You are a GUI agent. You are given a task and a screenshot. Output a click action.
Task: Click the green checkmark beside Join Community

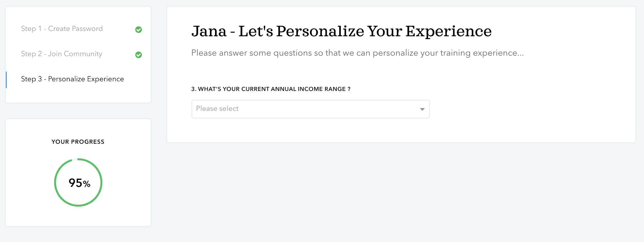(x=139, y=55)
